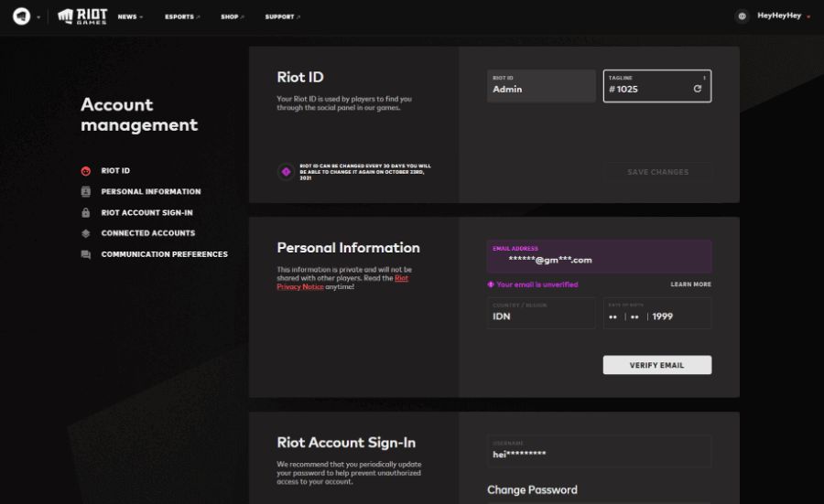
Task: Randomize tagline with the refresh icon
Action: (698, 89)
